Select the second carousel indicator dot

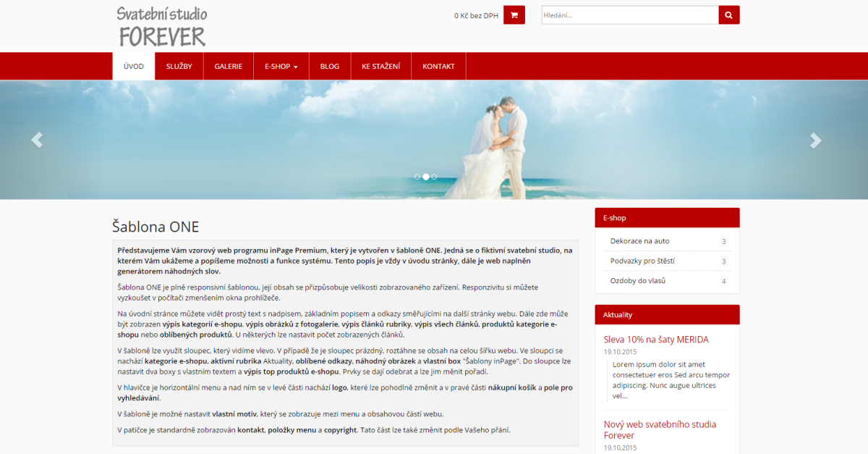click(x=426, y=177)
